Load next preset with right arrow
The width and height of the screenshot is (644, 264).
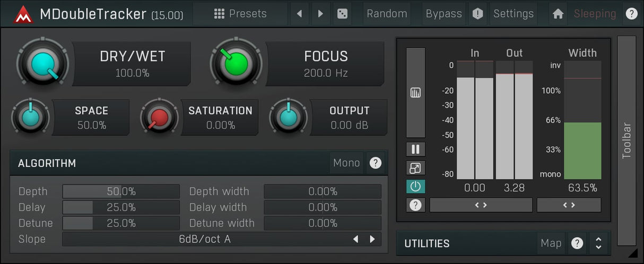click(320, 14)
